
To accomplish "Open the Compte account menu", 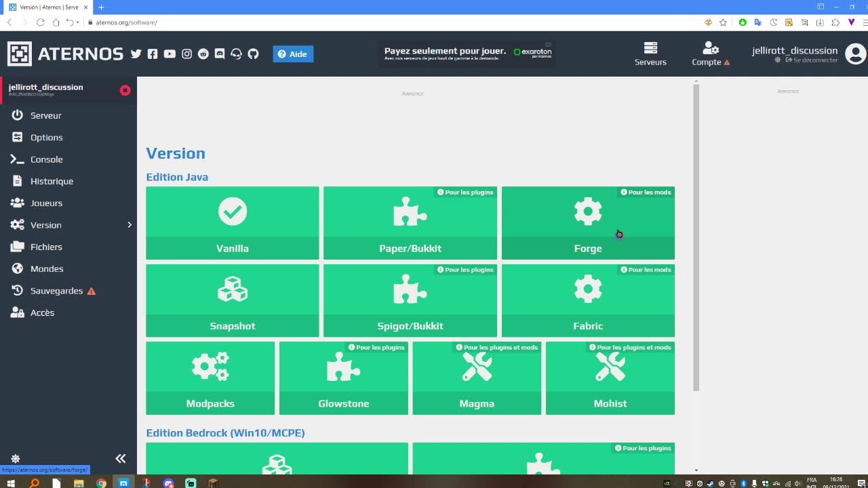I will coord(711,54).
